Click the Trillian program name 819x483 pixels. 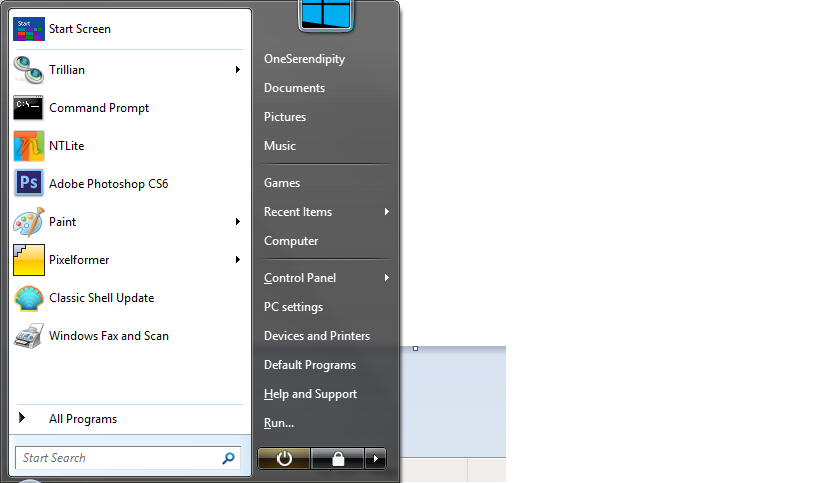tap(67, 70)
